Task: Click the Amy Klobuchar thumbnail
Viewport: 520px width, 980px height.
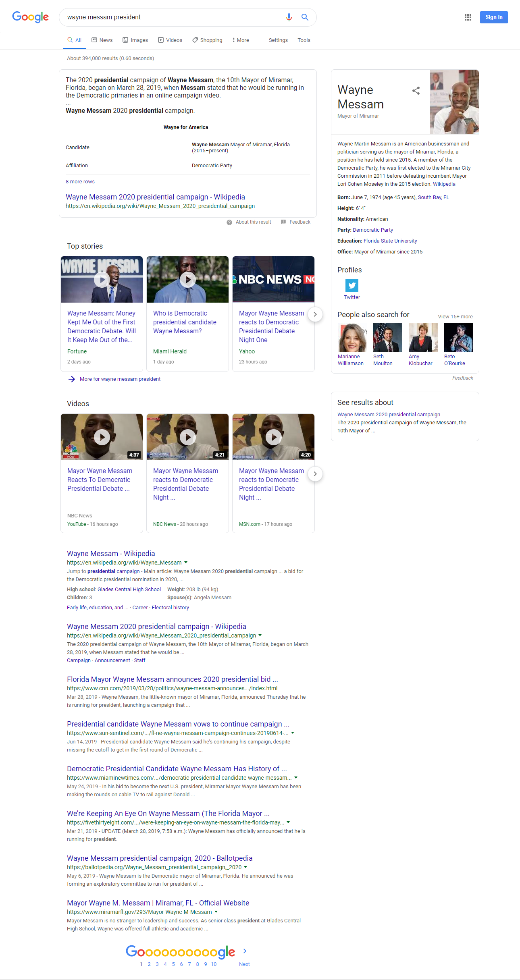Action: [423, 337]
